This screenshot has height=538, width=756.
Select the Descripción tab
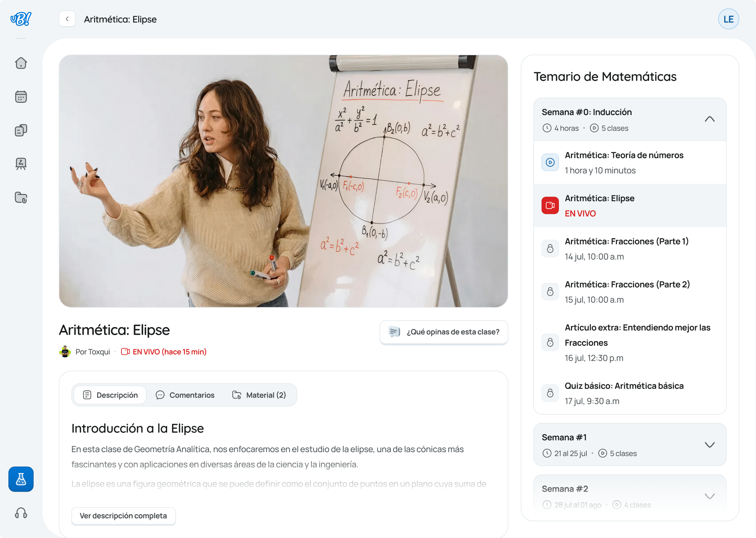click(110, 395)
